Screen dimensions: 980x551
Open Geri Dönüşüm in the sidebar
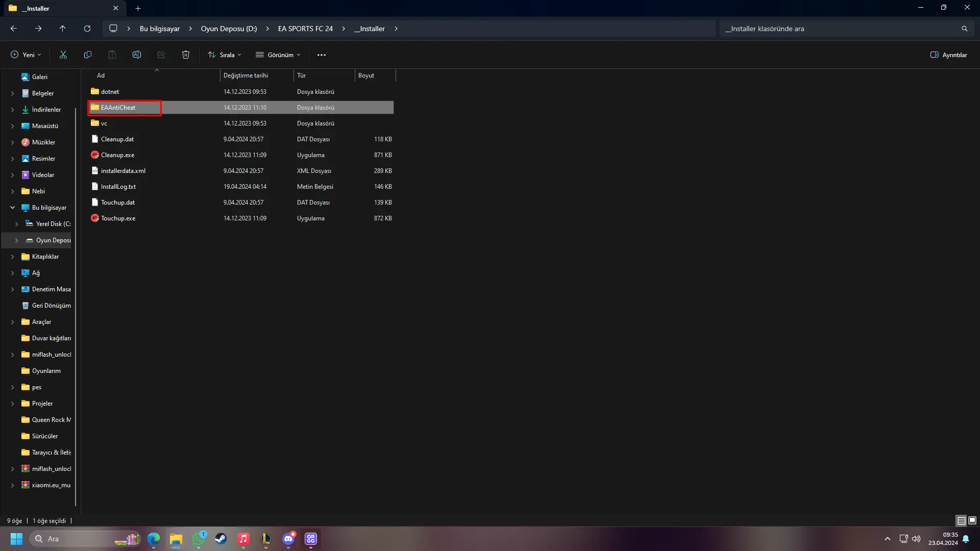[x=46, y=306]
